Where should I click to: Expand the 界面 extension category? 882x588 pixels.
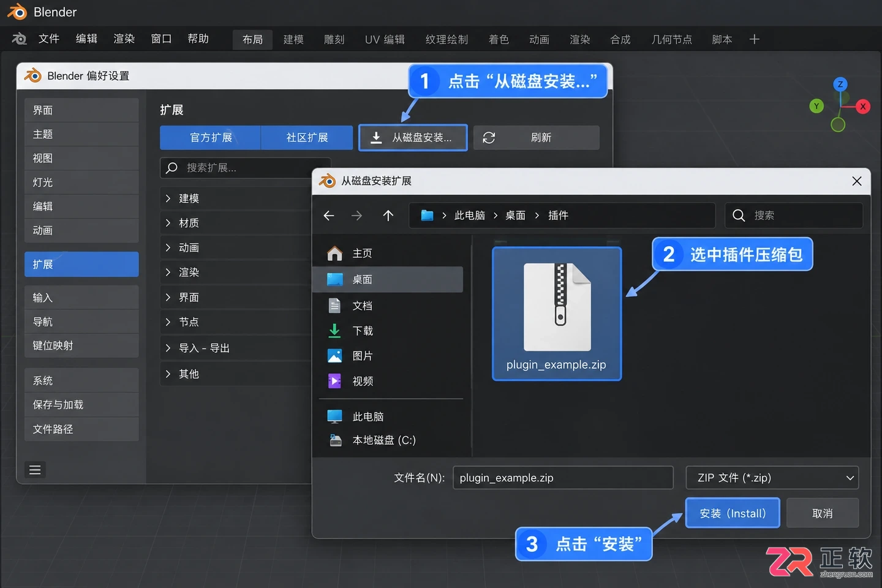click(x=168, y=297)
